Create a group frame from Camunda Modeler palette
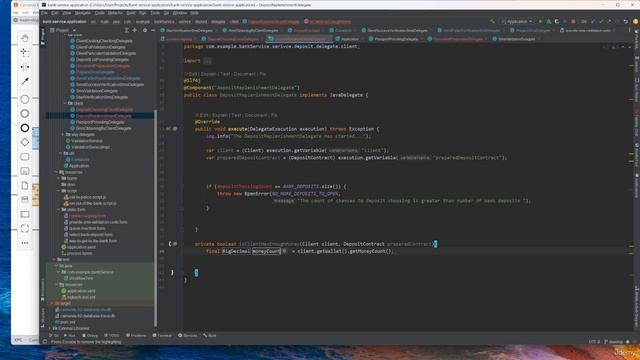The image size is (640, 360). point(25,229)
